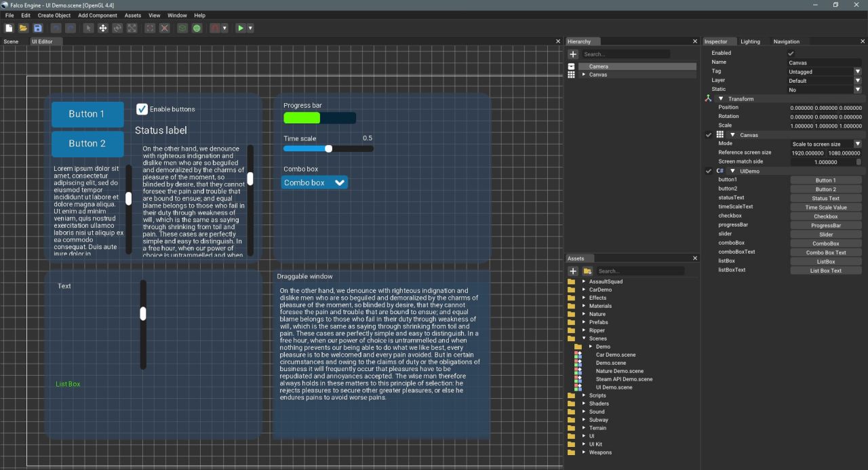Switch to the Lighting tab
The height and width of the screenshot is (470, 868).
[x=750, y=41]
